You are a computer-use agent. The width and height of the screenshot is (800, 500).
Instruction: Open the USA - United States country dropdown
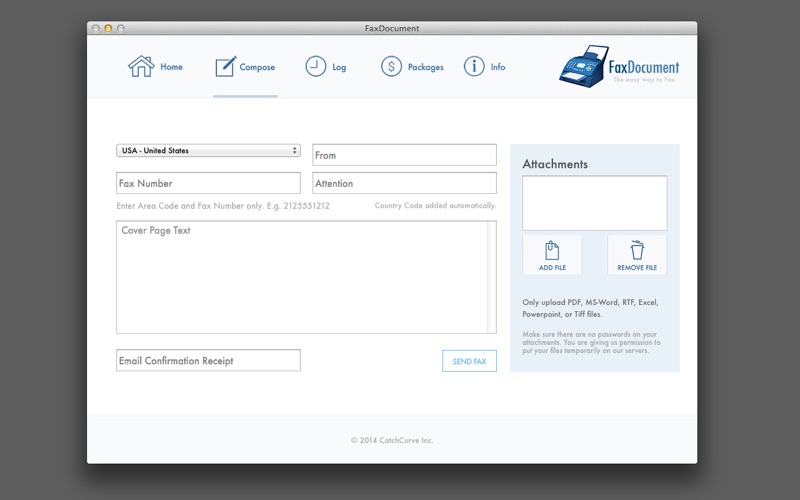click(x=208, y=151)
